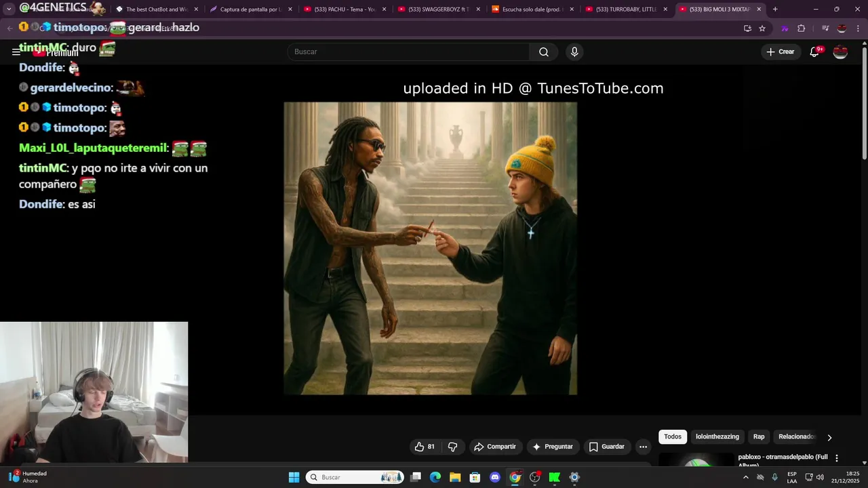Click microphone icon in system tray
The height and width of the screenshot is (488, 868).
click(774, 477)
